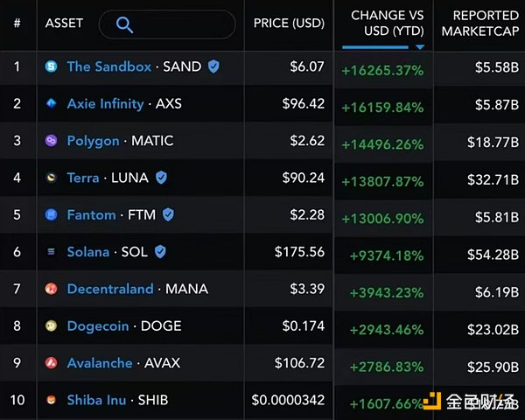This screenshot has height=420, width=525.
Task: Click the verified badge next to LUNA
Action: (160, 178)
